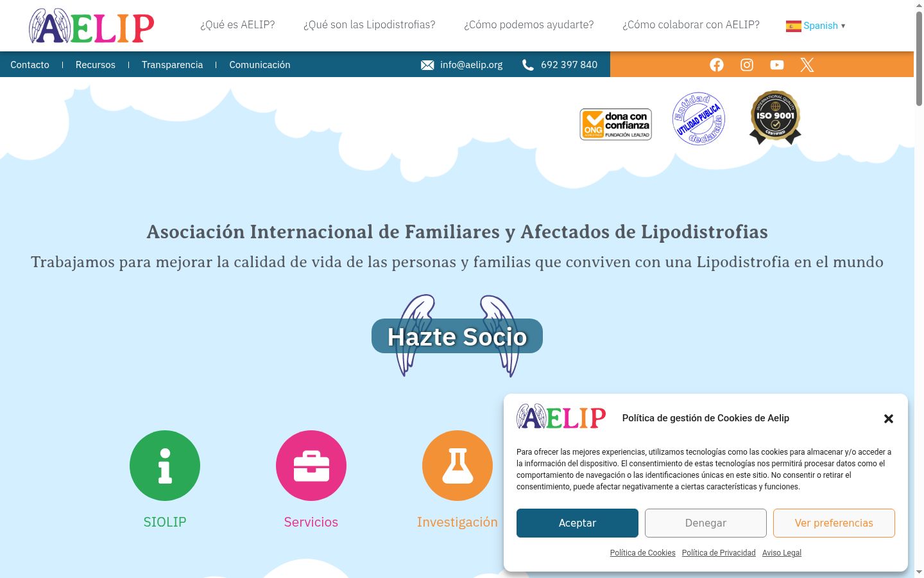
Task: Click the pink Servicios briefcase icon
Action: tap(311, 466)
